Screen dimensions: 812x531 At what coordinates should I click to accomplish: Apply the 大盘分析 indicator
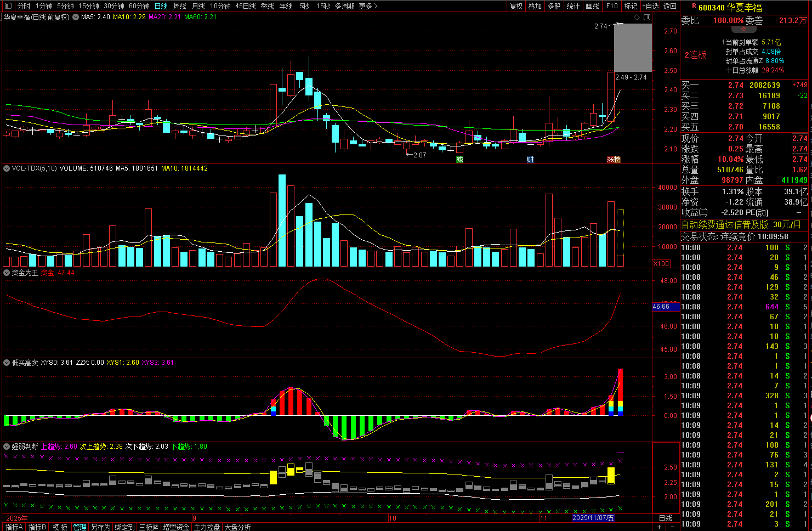237,527
